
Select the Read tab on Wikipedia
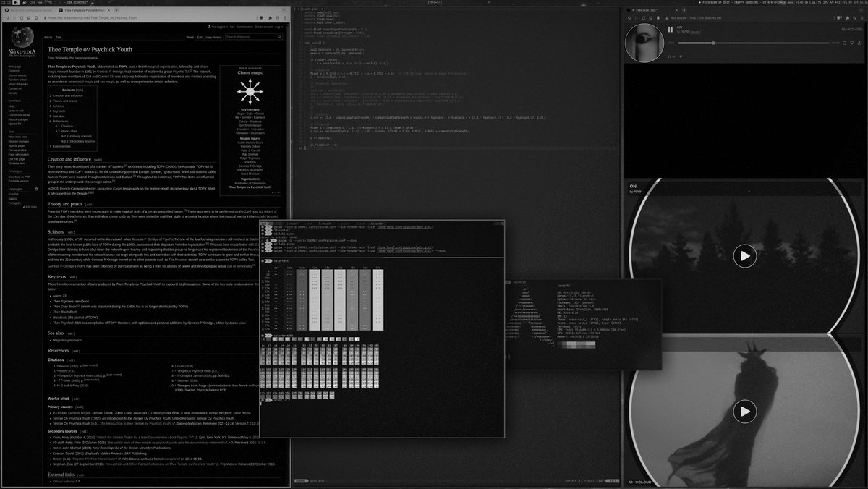point(190,37)
